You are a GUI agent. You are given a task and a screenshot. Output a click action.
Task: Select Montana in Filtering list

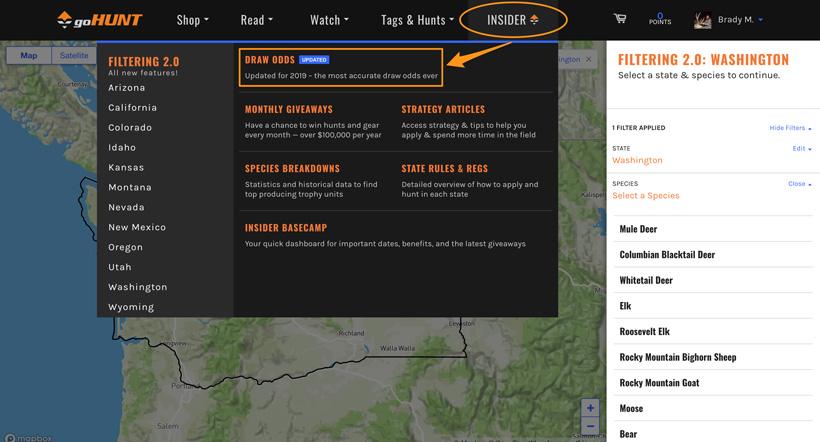tap(130, 187)
